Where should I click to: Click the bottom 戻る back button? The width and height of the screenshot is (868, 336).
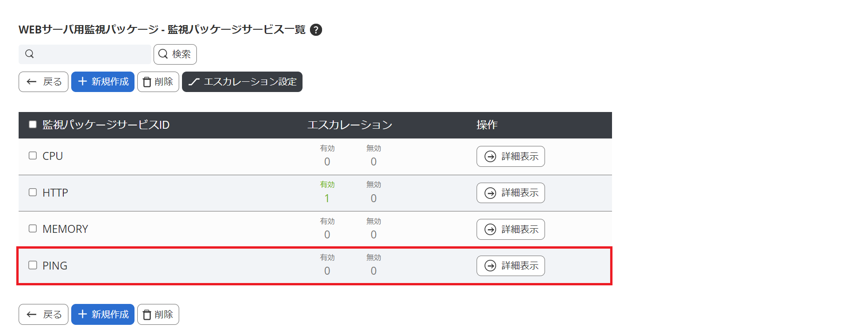pyautogui.click(x=44, y=315)
